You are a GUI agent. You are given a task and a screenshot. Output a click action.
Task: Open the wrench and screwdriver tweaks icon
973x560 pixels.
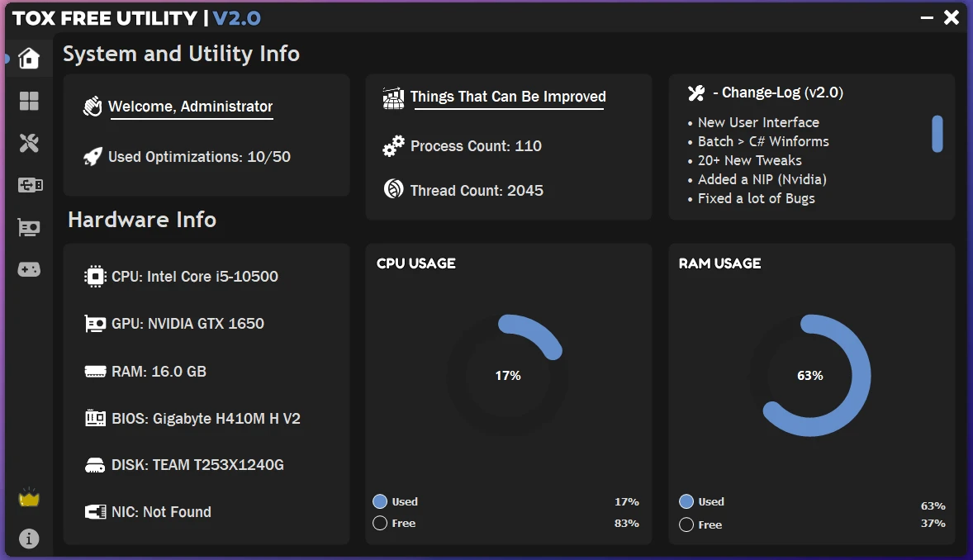29,143
